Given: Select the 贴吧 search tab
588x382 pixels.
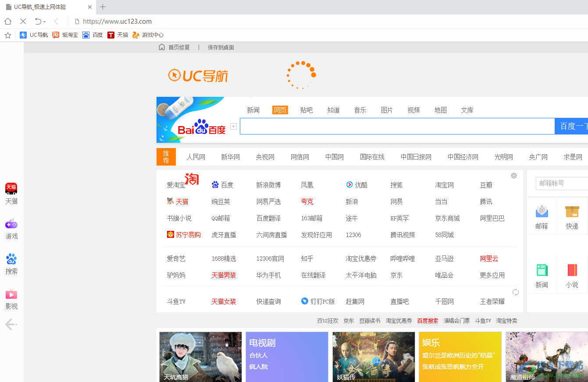Looking at the screenshot, I should (x=306, y=110).
